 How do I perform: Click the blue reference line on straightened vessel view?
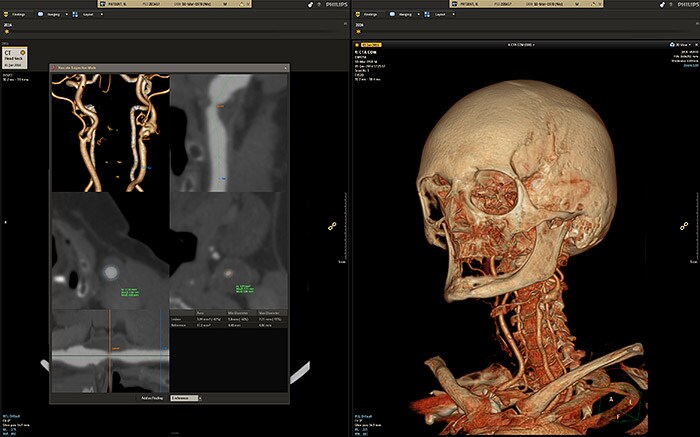(161, 351)
